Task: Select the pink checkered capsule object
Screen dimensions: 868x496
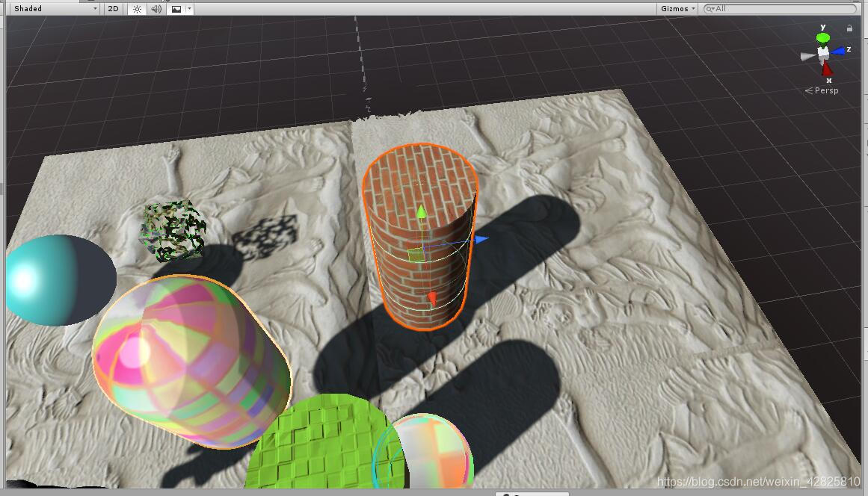Action: (x=191, y=362)
